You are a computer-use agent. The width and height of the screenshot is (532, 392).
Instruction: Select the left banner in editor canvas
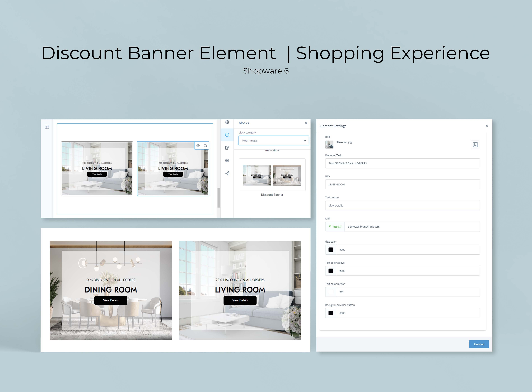tap(97, 169)
